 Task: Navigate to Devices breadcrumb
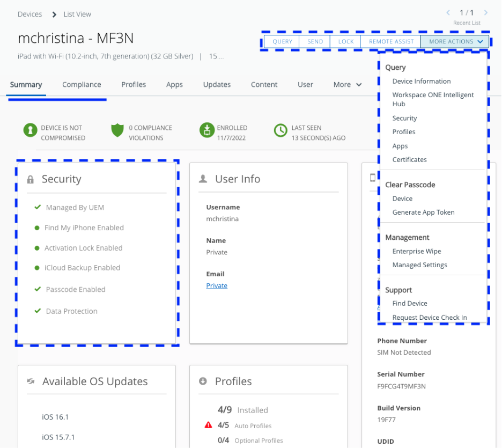(x=30, y=14)
